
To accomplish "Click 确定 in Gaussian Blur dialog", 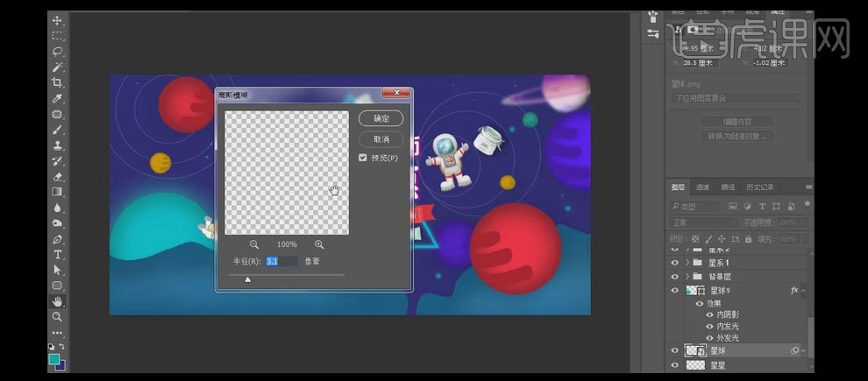I will tap(381, 118).
